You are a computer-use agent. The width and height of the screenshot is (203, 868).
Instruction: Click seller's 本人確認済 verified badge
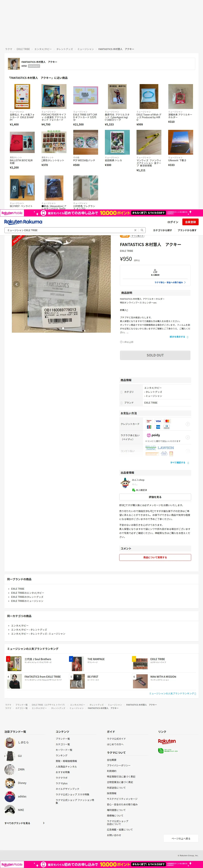(x=140, y=490)
